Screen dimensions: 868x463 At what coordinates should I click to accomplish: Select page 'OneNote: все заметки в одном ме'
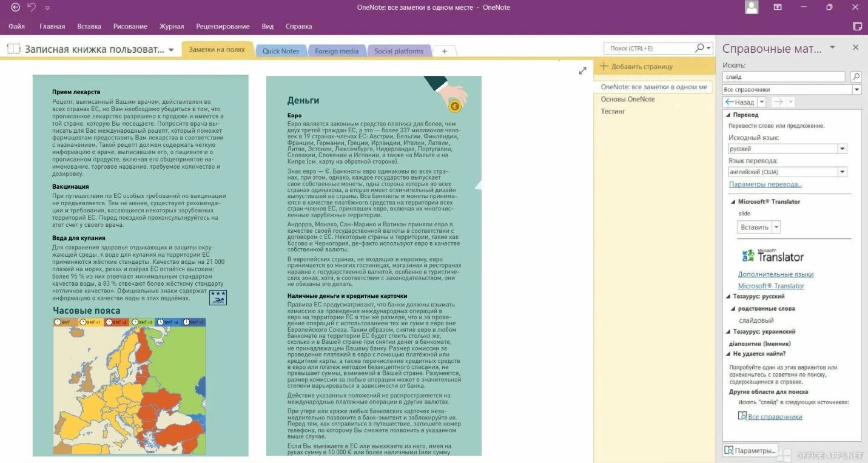coord(654,87)
